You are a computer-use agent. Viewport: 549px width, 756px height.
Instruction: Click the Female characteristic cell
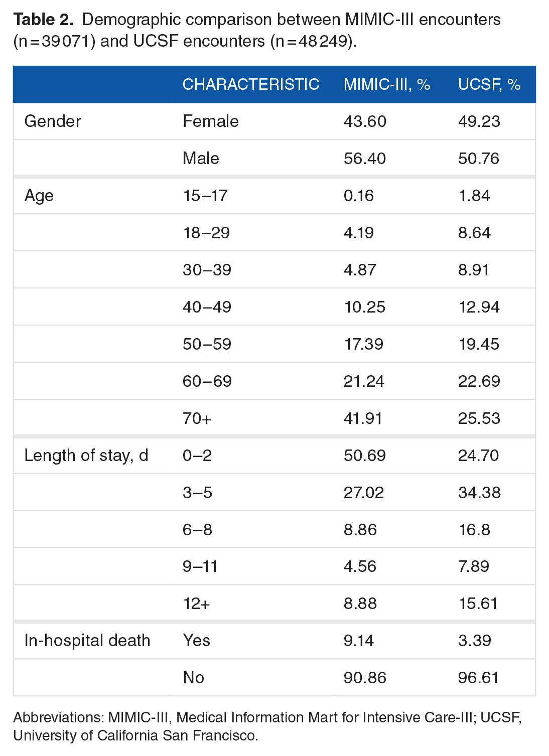click(x=210, y=121)
